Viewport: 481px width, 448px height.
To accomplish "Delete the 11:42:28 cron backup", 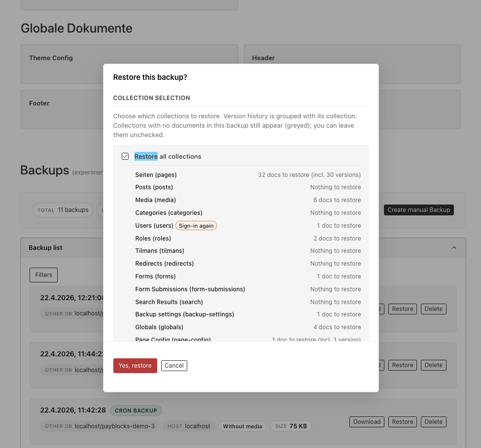I will (x=434, y=421).
